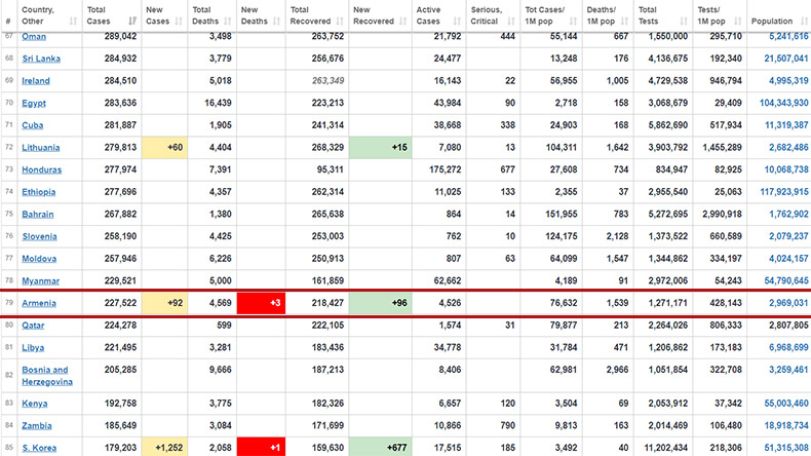Screen dimensions: 811x456
Task: Click Ireland total recovered 263,349 value
Action: tap(328, 81)
